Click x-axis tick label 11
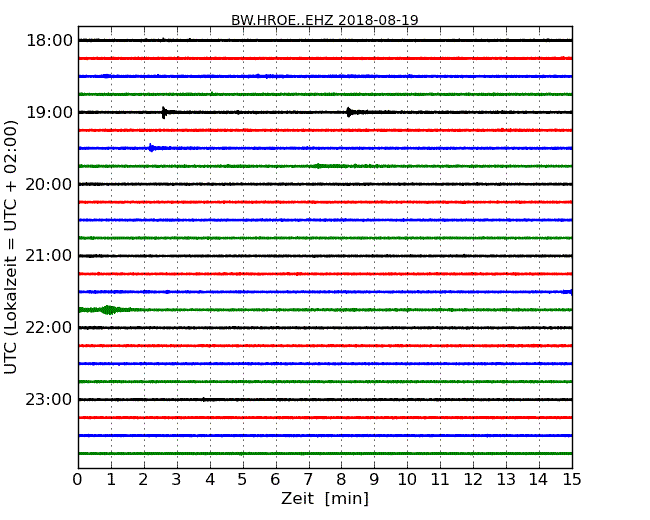This screenshot has height=520, width=650. (440, 480)
